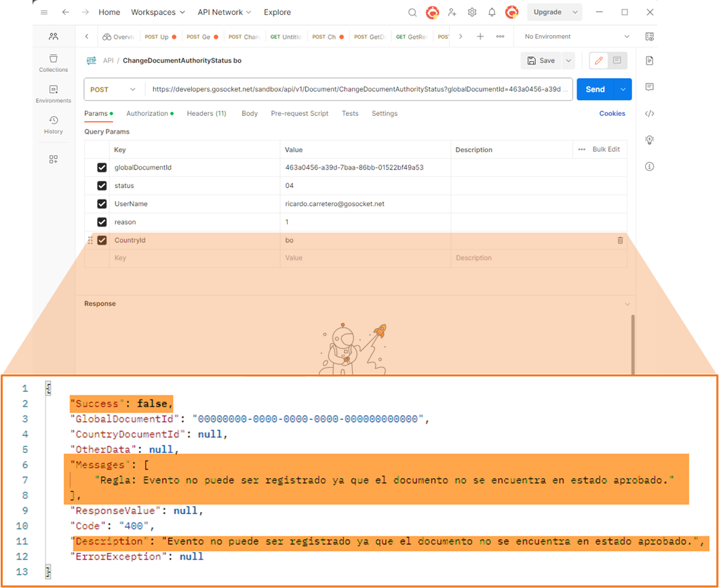Open the invite people icon
Image resolution: width=719 pixels, height=588 pixels.
tap(452, 12)
